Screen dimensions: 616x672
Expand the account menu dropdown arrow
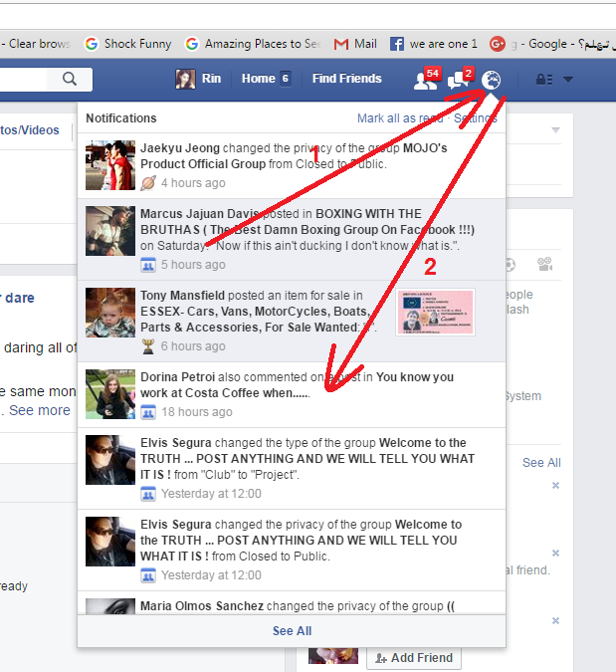point(567,80)
